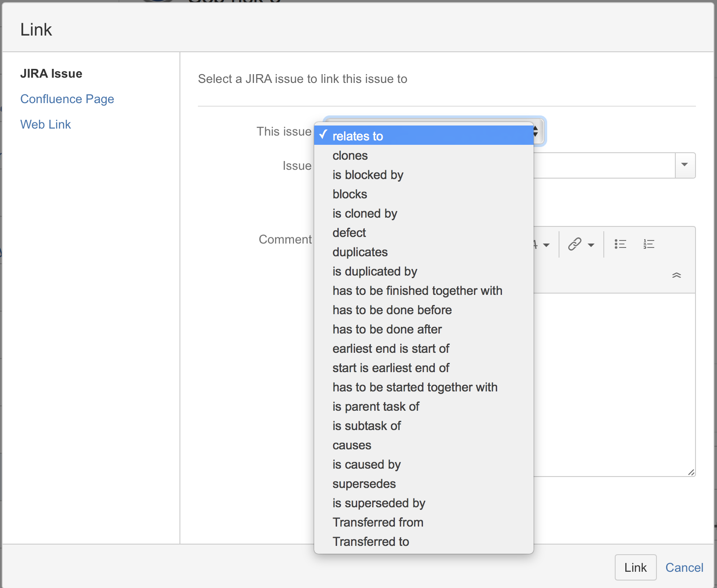Image resolution: width=717 pixels, height=588 pixels.
Task: Select 'supersedes' link type
Action: 424,484
